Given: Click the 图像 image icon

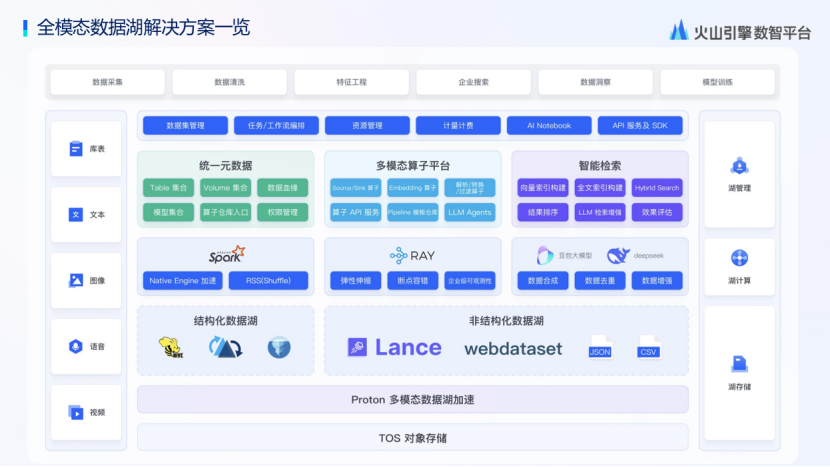Looking at the screenshot, I should click(x=76, y=281).
